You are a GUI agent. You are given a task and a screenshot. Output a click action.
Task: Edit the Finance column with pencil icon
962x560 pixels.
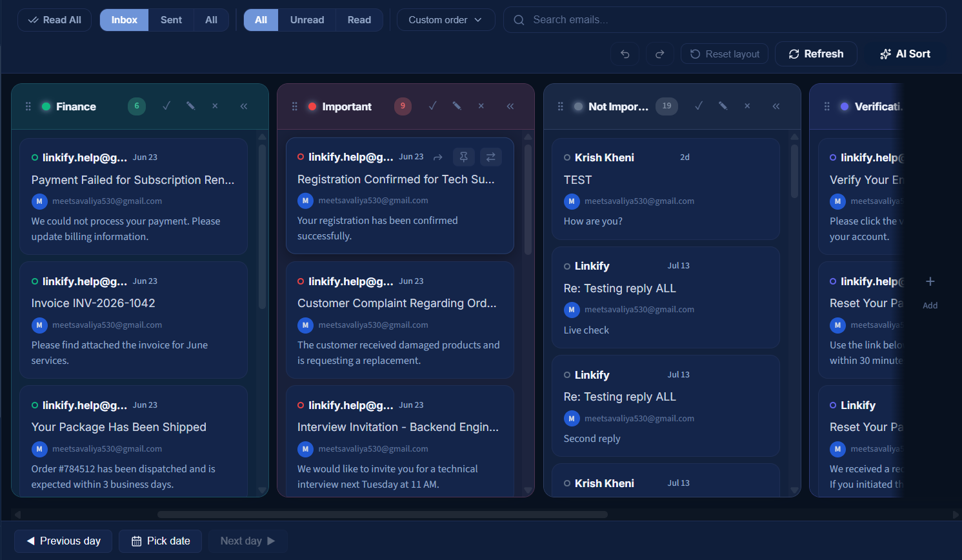coord(191,106)
